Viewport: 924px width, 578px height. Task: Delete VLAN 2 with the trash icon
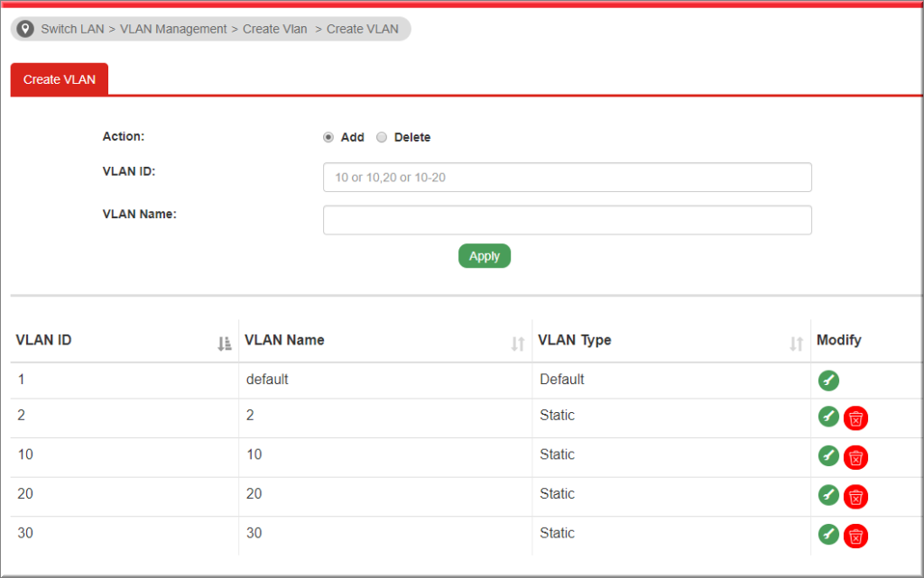coord(855,418)
